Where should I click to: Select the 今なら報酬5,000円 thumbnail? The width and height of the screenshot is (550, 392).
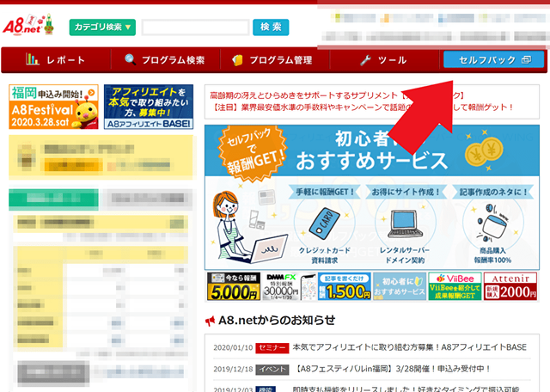click(x=234, y=286)
